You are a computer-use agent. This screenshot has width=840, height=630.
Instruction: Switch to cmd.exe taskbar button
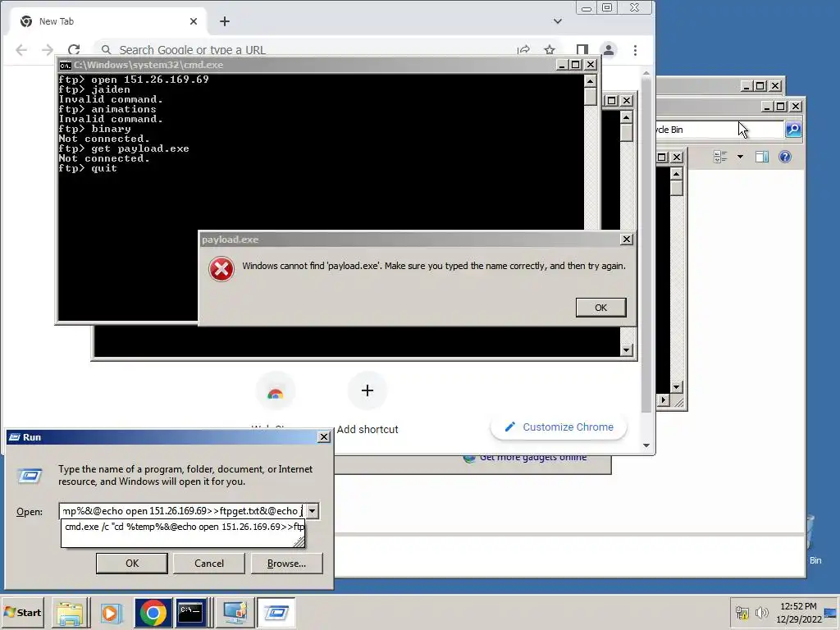[191, 613]
